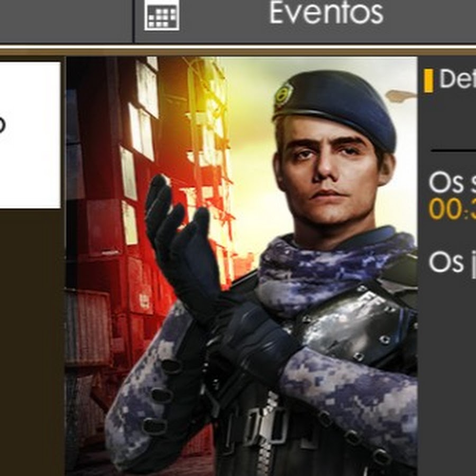Viewport: 476px width, 476px height.
Task: Click the dark brown sidebar below the white panel
Action: coord(32,342)
